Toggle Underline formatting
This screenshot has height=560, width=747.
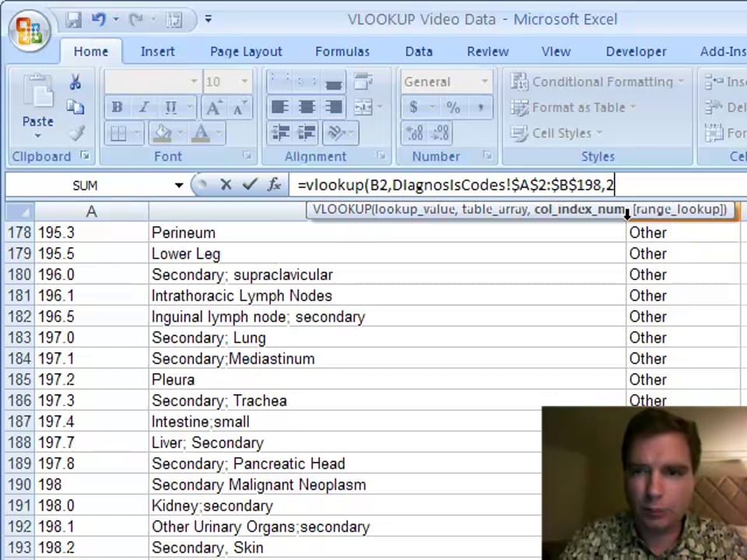[x=170, y=107]
